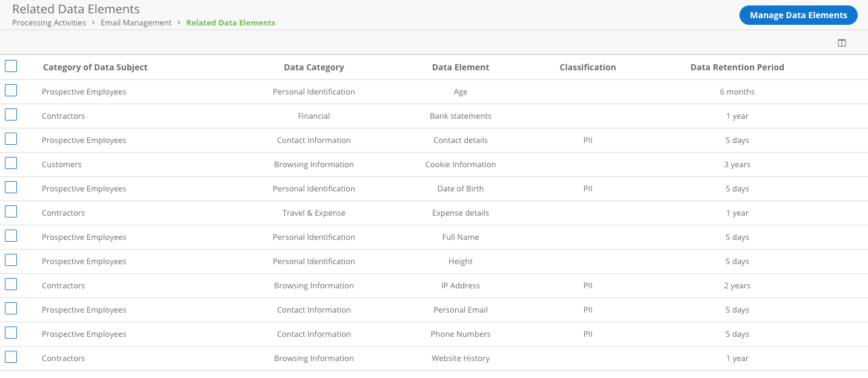Tick checkbox for Cookie Information row
This screenshot has width=868, height=378.
coord(11,164)
